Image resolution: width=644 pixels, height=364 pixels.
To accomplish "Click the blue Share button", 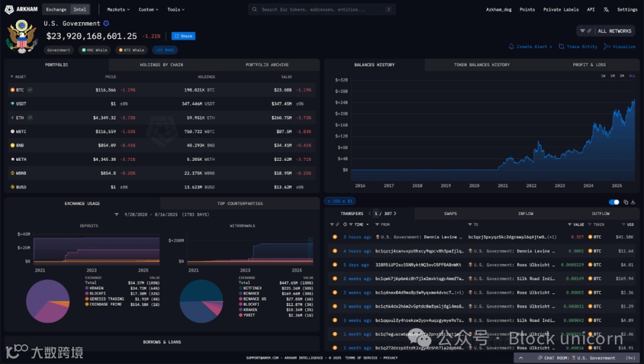I will (x=183, y=36).
